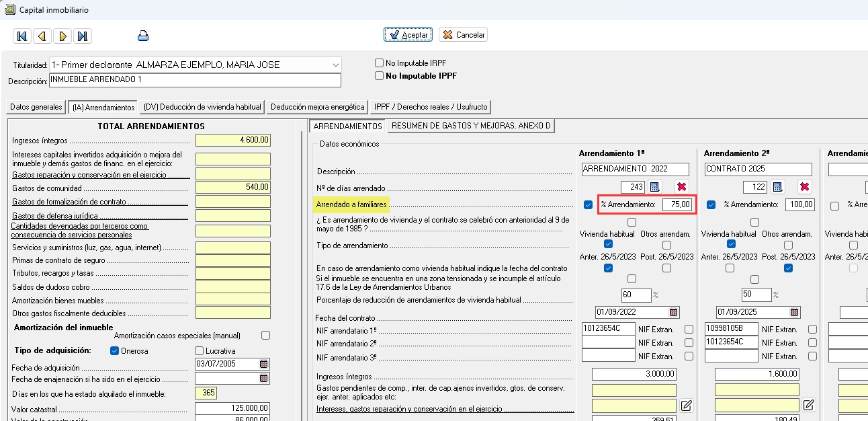Screen dimensions: 868x421
Task: Go to the previous record arrow
Action: click(x=42, y=36)
